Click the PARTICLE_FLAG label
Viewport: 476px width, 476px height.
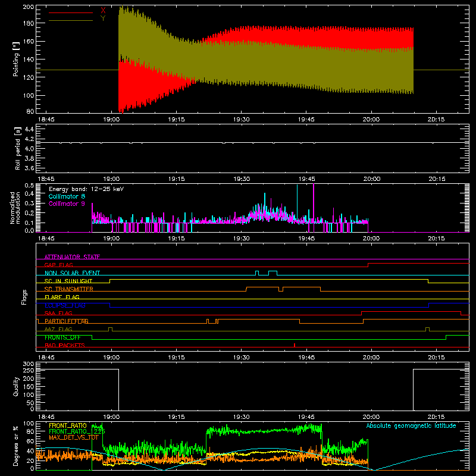pos(67,321)
